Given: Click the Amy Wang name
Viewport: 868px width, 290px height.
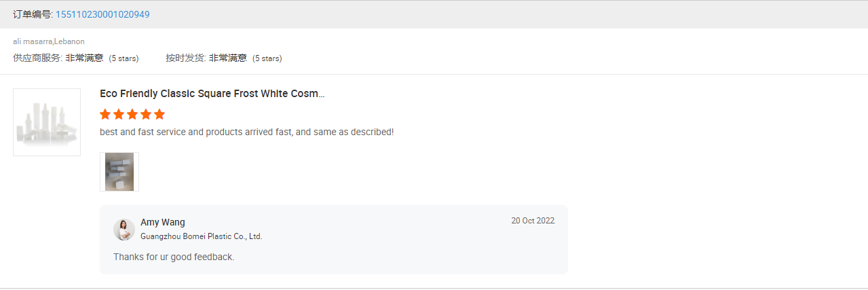Looking at the screenshot, I should point(163,222).
